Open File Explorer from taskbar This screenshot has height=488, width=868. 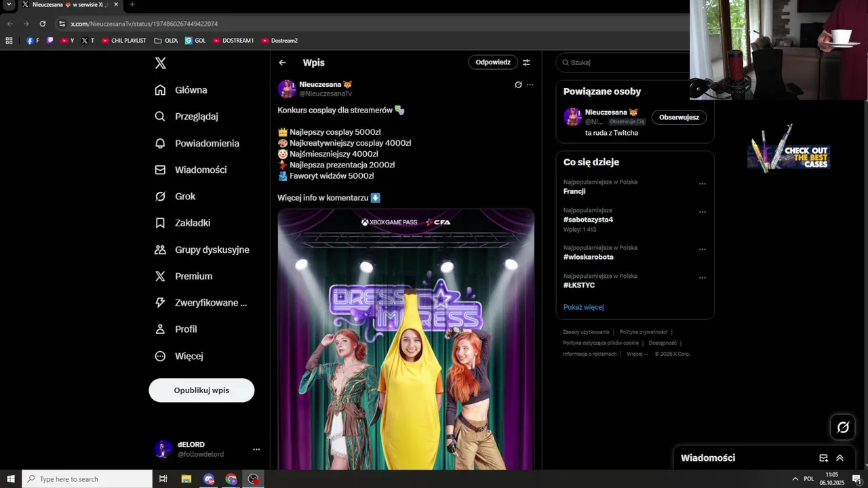(x=186, y=479)
